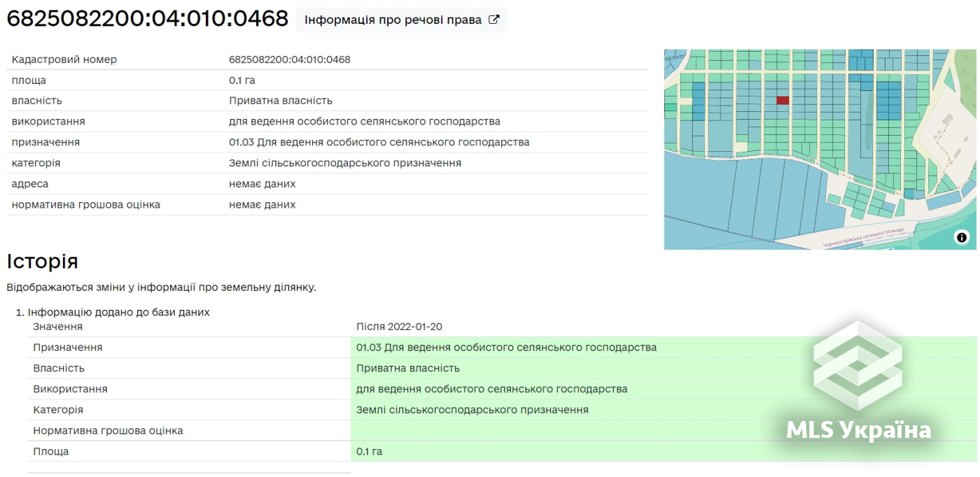Select the використання value in the top table
The width and height of the screenshot is (980, 477).
365,122
